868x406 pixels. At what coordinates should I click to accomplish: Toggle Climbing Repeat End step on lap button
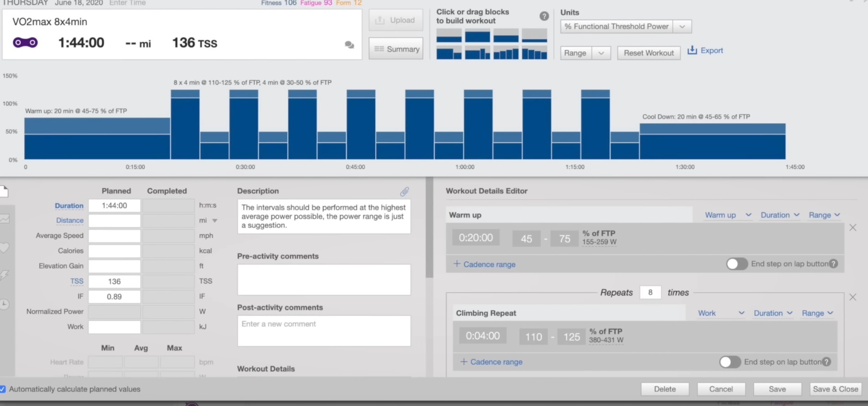point(730,362)
